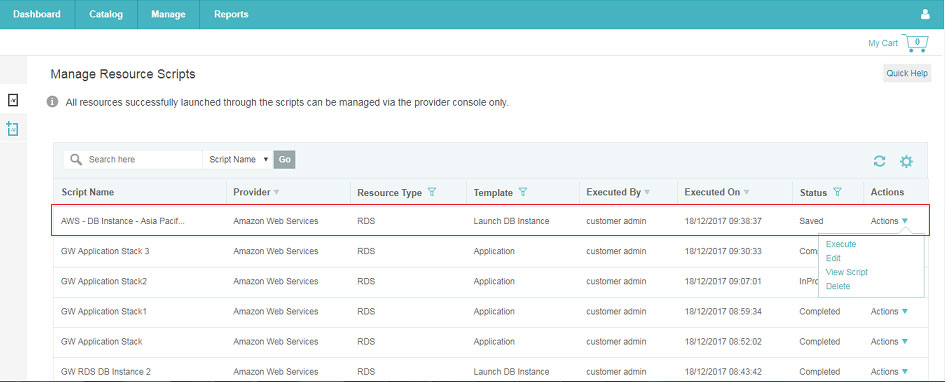Select the GW Application Stack2 script name
945x382 pixels.
[104, 281]
